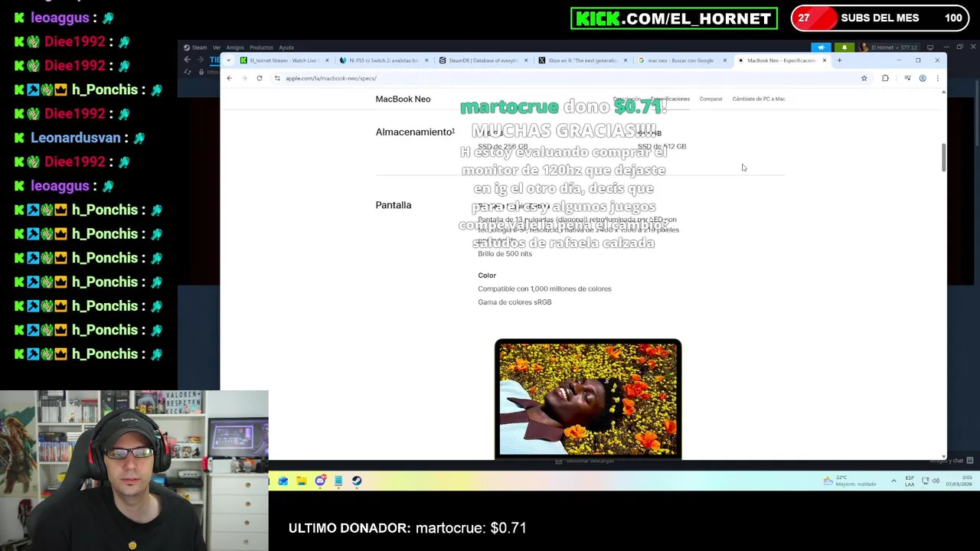Open Chrome three-dot menu
Image resolution: width=980 pixels, height=551 pixels.
point(937,78)
